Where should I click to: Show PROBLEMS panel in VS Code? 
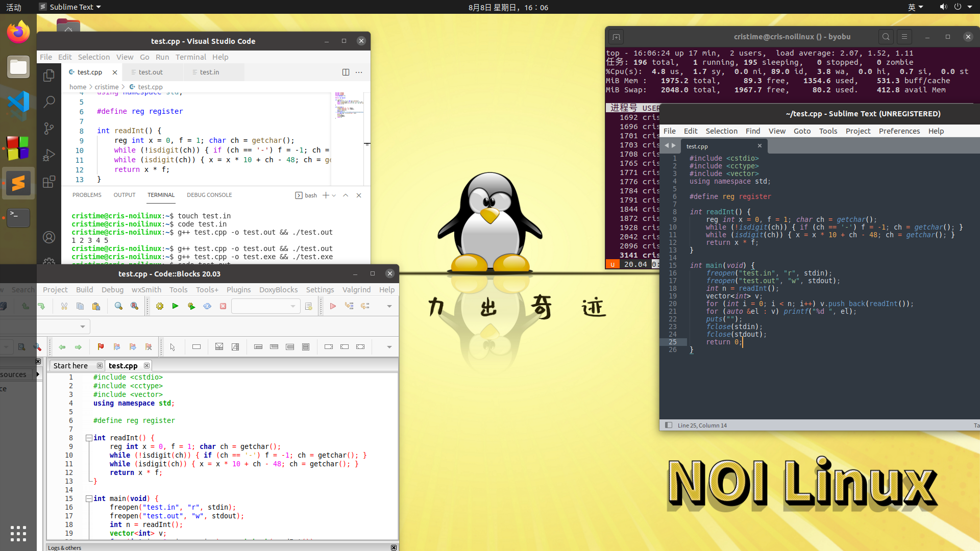coord(87,195)
